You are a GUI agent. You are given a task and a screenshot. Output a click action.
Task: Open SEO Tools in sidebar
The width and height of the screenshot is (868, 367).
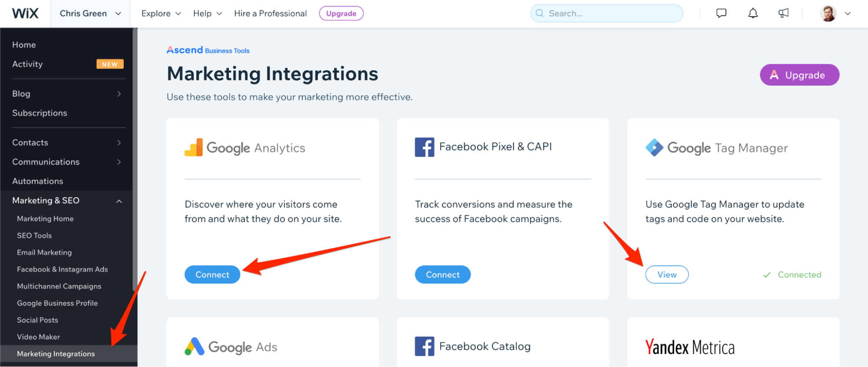(34, 235)
